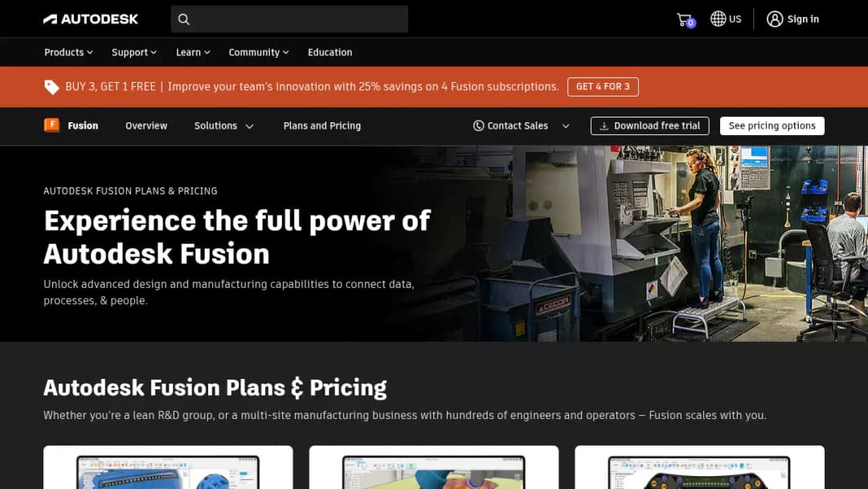Expand the Learn menu
Viewport: 868px width, 489px height.
193,52
